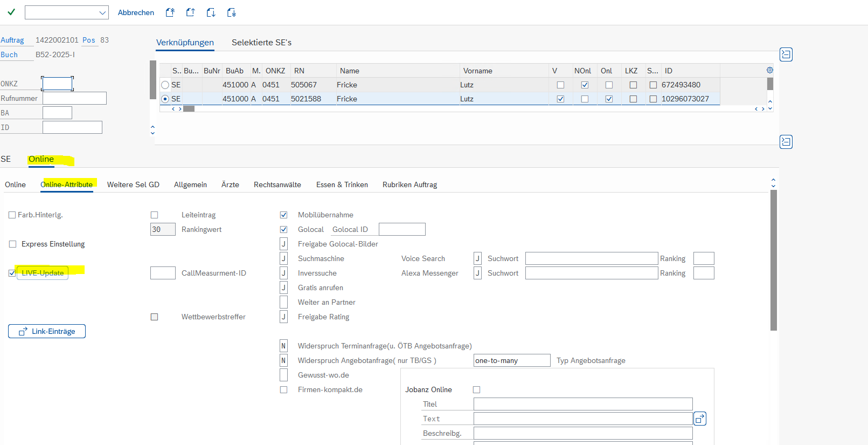Toggle Onl checkbox in row 5021588
The image size is (868, 445).
[x=609, y=99]
